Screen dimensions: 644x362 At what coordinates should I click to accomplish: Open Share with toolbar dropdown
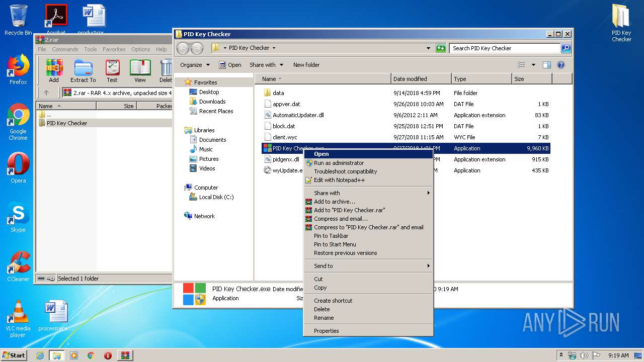point(267,65)
